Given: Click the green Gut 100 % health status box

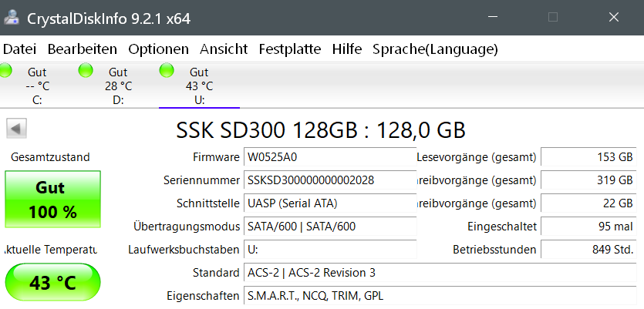Looking at the screenshot, I should click(52, 200).
